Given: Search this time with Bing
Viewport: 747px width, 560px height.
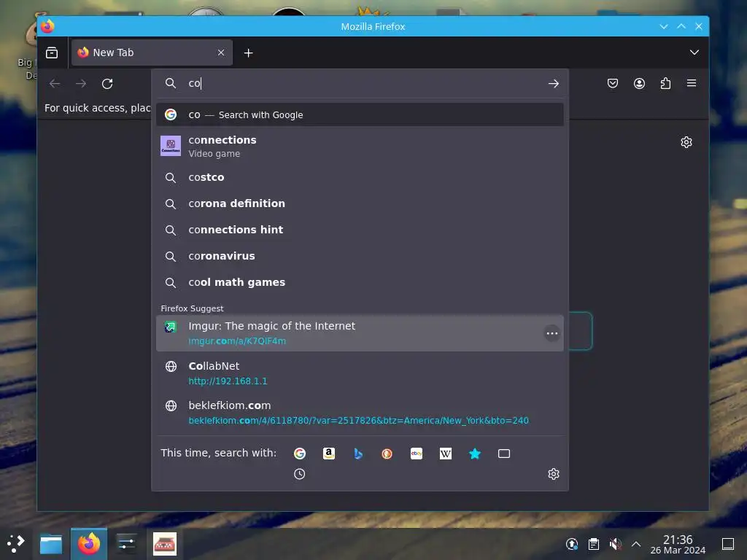Looking at the screenshot, I should (357, 454).
